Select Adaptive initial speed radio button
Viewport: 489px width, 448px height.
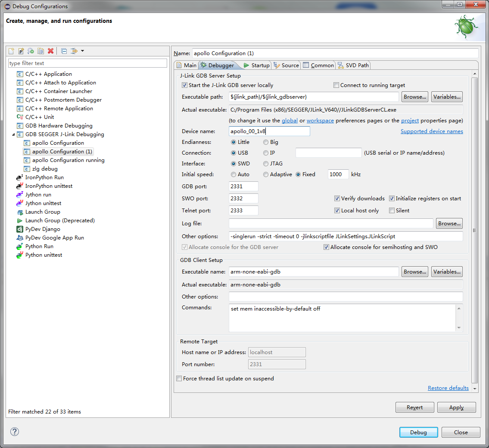pos(266,174)
